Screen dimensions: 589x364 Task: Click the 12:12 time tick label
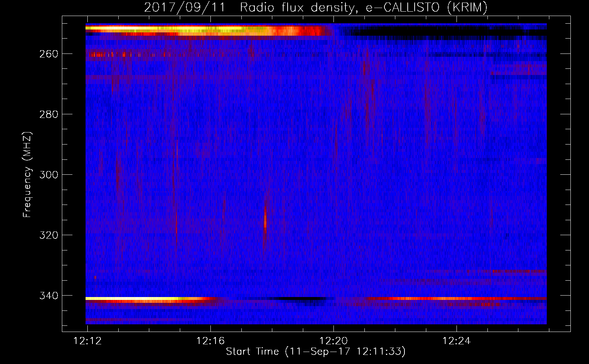[x=87, y=341]
